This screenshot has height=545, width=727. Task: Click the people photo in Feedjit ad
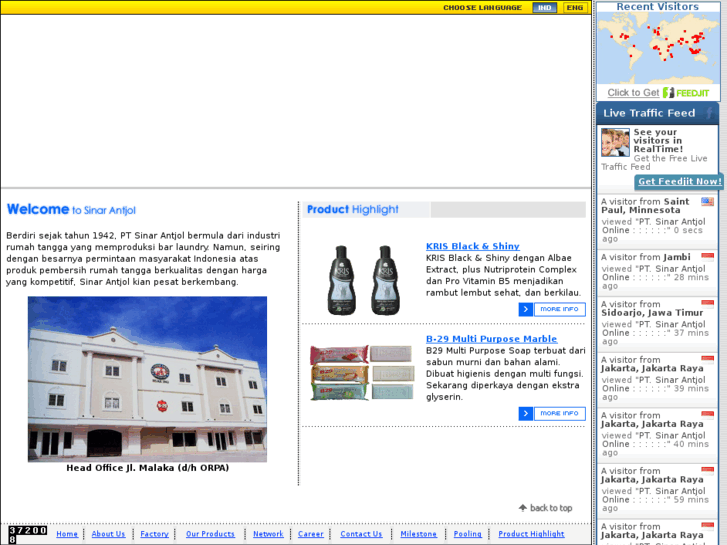coord(615,142)
